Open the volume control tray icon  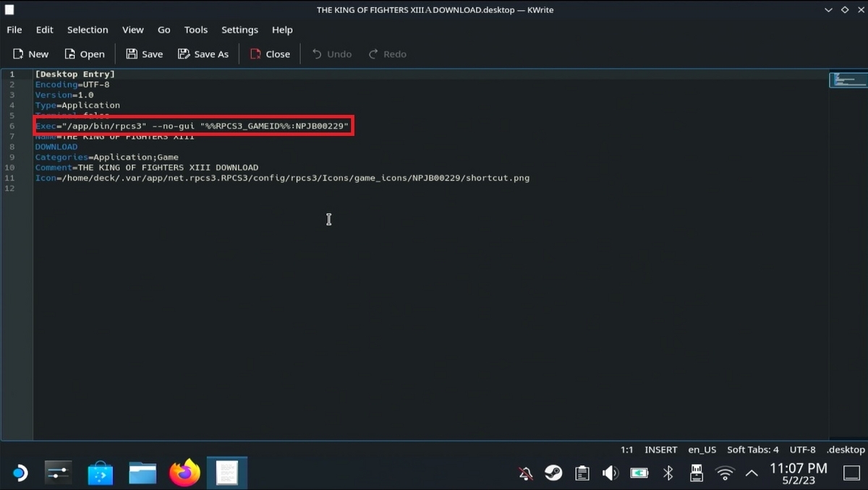click(x=610, y=473)
